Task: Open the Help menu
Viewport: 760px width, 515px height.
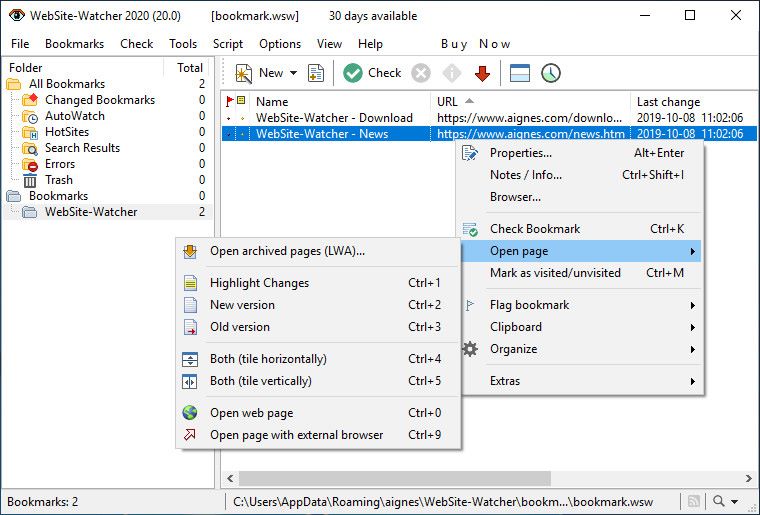Action: [x=370, y=44]
